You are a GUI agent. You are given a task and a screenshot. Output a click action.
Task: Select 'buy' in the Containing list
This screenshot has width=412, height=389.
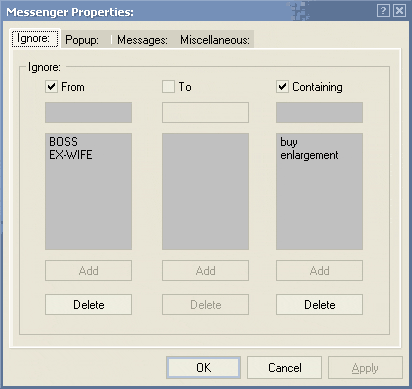[x=289, y=142]
